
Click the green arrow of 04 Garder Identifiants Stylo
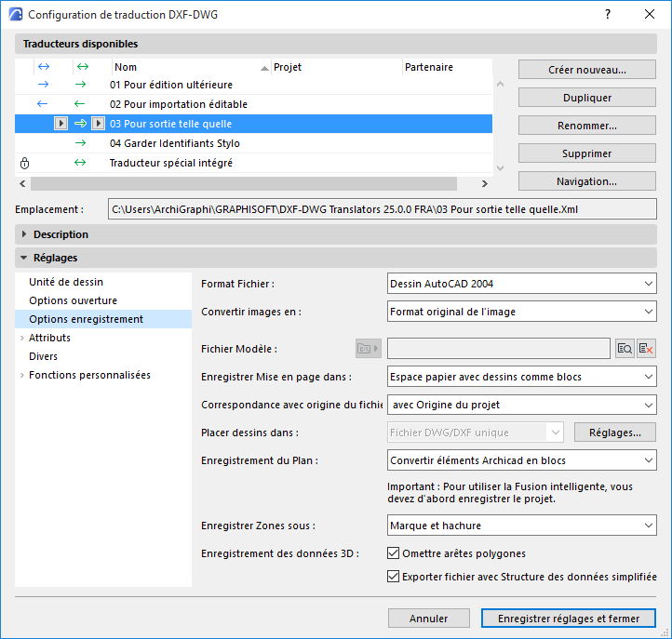(x=80, y=143)
